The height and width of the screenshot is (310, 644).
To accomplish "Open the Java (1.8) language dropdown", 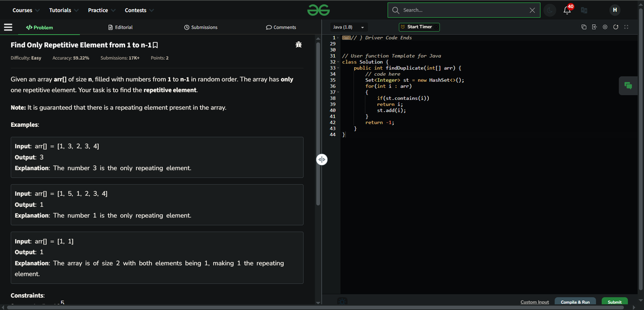I will (349, 27).
